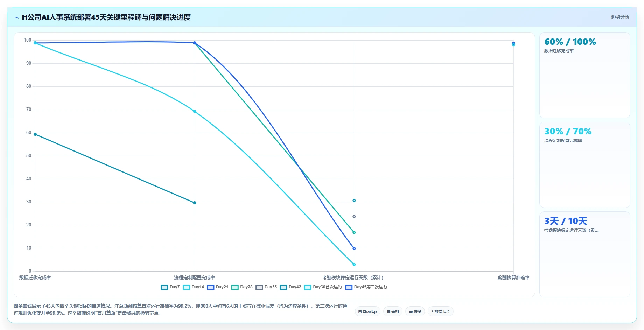Click the Day42 data point at 31 on 考勤模块
The width and height of the screenshot is (644, 330).
[354, 201]
